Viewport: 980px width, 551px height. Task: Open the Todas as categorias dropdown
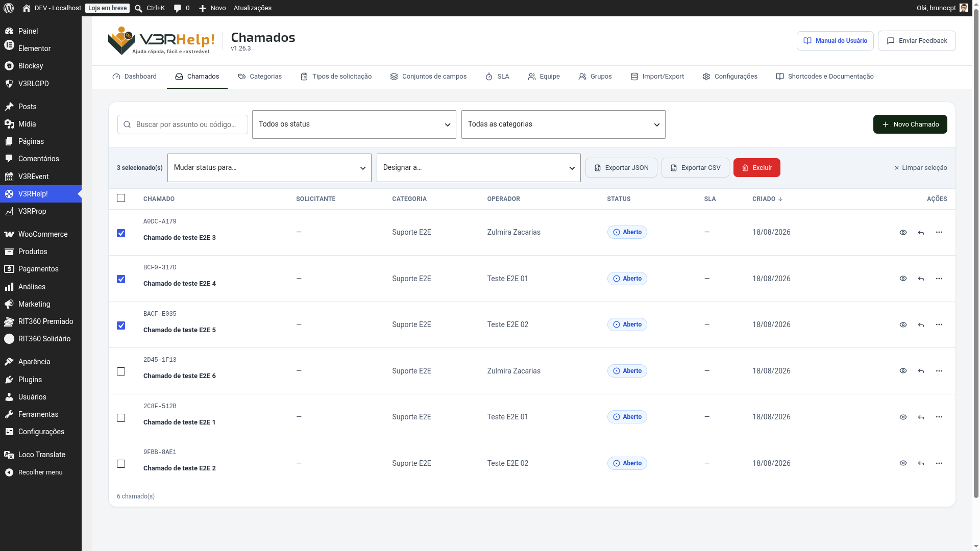click(563, 124)
